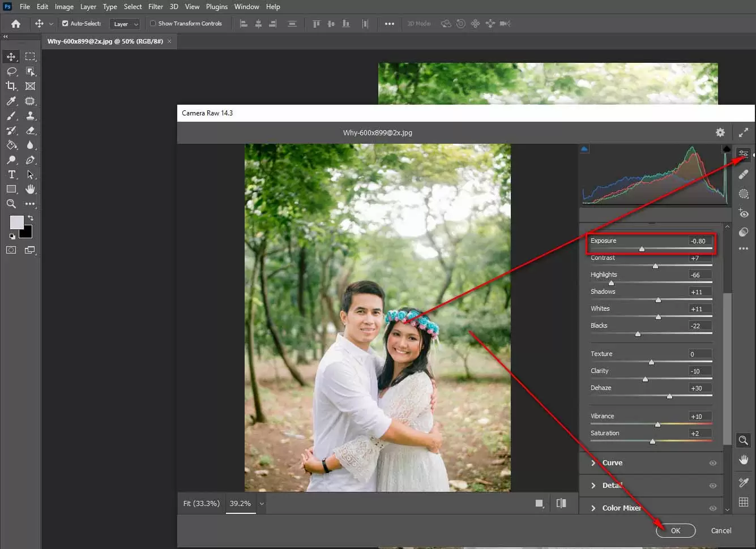Click the Exposure slider handle
The image size is (756, 549).
point(642,248)
